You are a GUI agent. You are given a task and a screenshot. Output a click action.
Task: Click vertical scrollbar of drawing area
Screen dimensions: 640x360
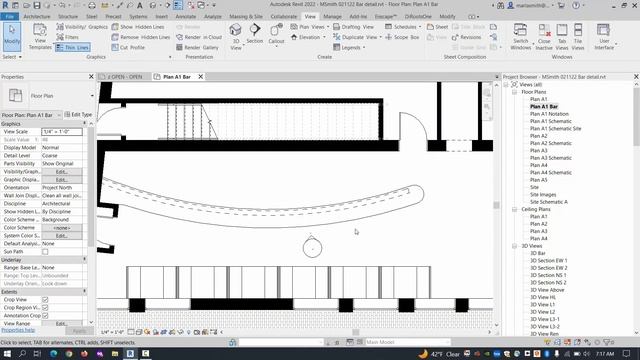tap(497, 205)
